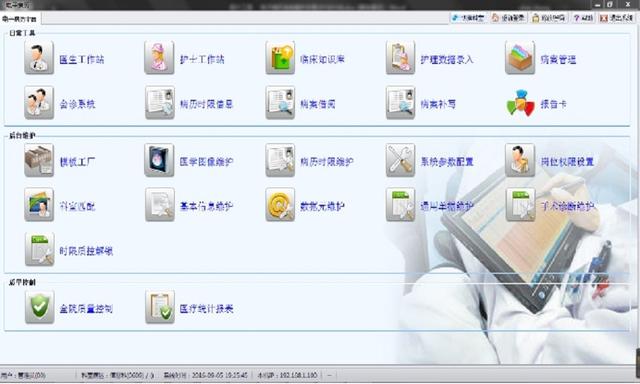Open the report card (报告卡) shields icon
Screen dimensions: 640x384
pyautogui.click(x=520, y=103)
